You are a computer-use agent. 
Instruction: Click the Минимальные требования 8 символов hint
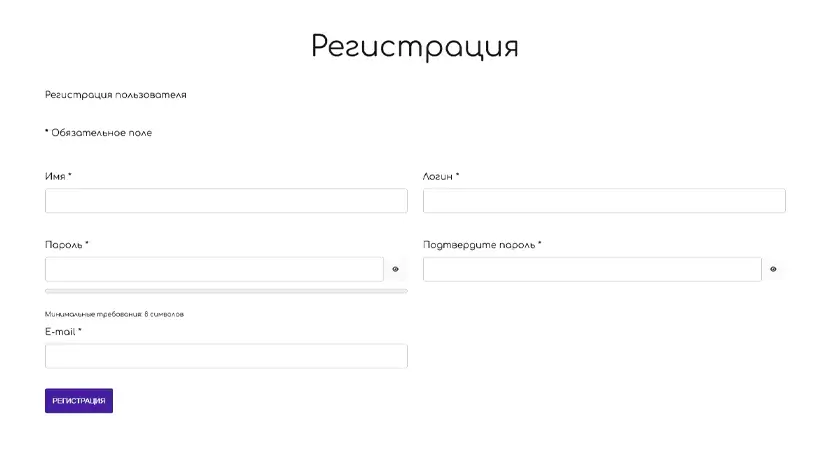coord(114,314)
